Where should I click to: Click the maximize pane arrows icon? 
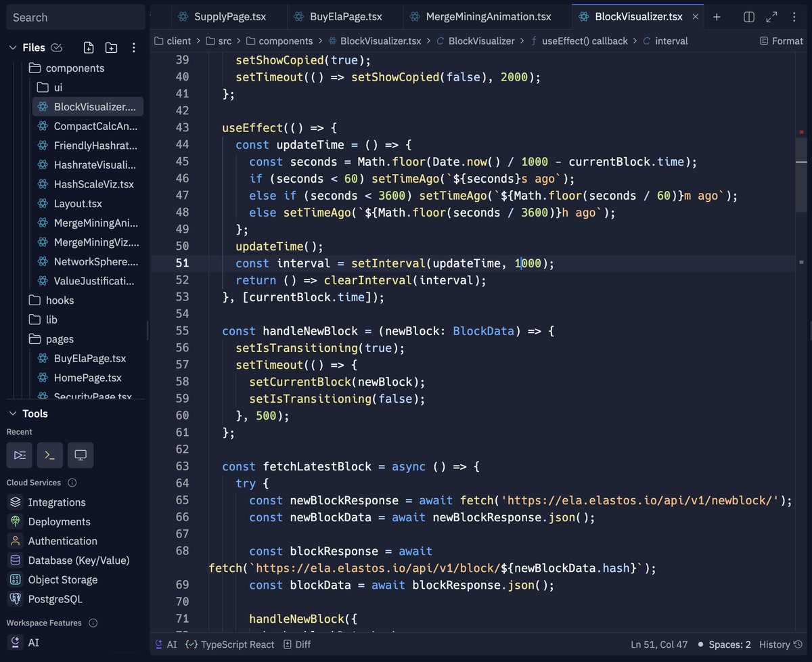tap(771, 17)
